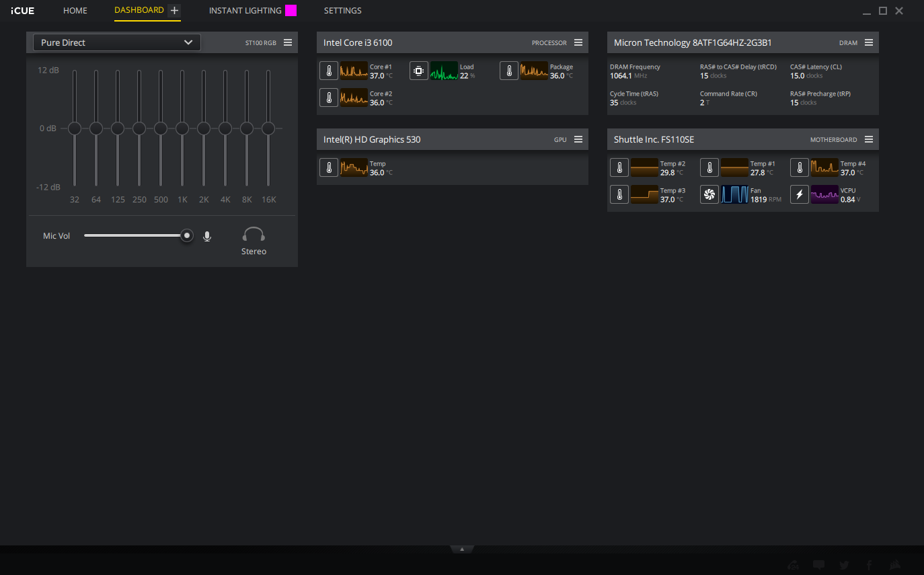Toggle the Stereo headphones mode icon
Screen dimensions: 924x575
pyautogui.click(x=254, y=235)
